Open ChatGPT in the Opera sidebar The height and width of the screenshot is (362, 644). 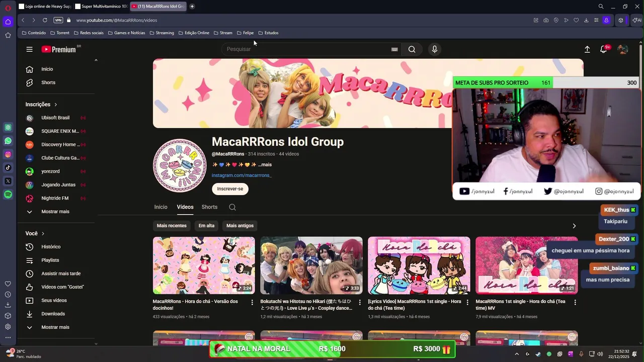coord(8,127)
